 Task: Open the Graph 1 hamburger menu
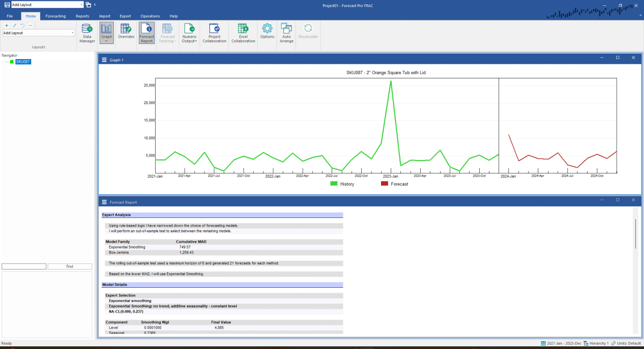[104, 60]
